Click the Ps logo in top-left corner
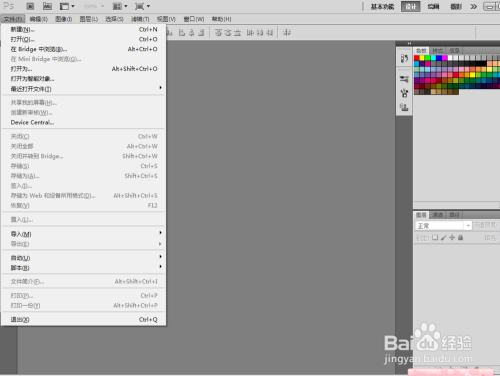The image size is (500, 376). click(8, 6)
